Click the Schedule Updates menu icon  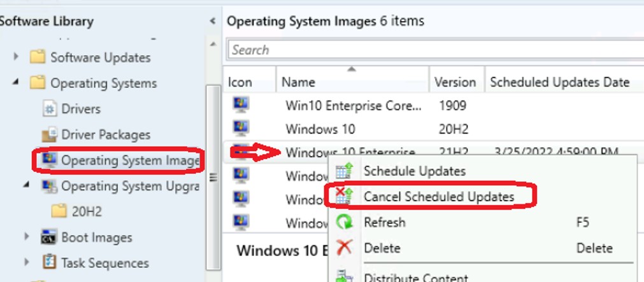[344, 171]
